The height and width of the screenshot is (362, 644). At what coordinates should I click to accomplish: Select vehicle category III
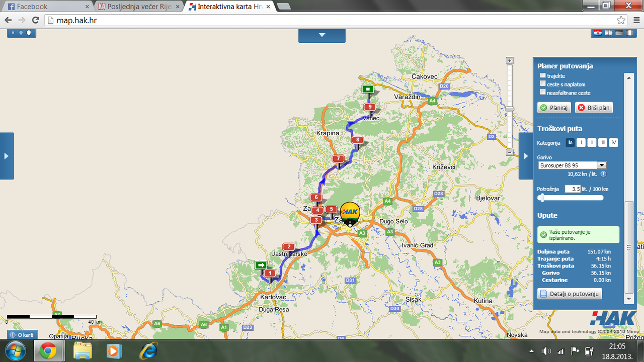[x=603, y=143]
